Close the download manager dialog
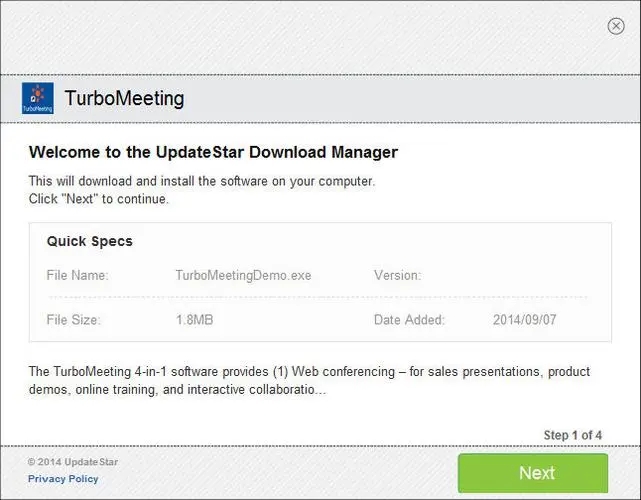This screenshot has width=641, height=500. (616, 26)
